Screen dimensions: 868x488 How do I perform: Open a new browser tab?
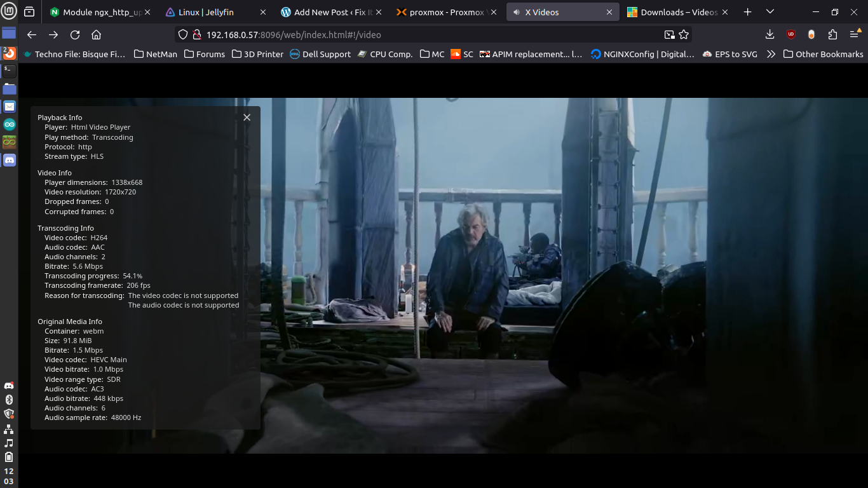pyautogui.click(x=748, y=12)
